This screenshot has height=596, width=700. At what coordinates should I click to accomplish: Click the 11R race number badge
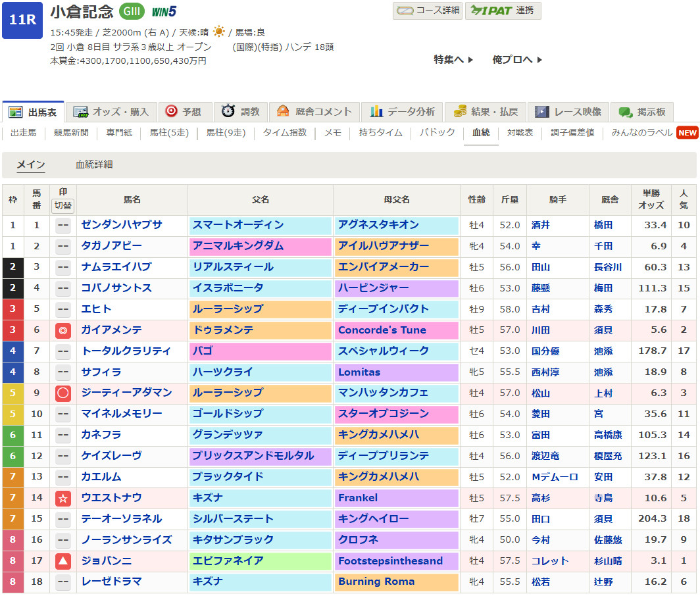click(22, 20)
